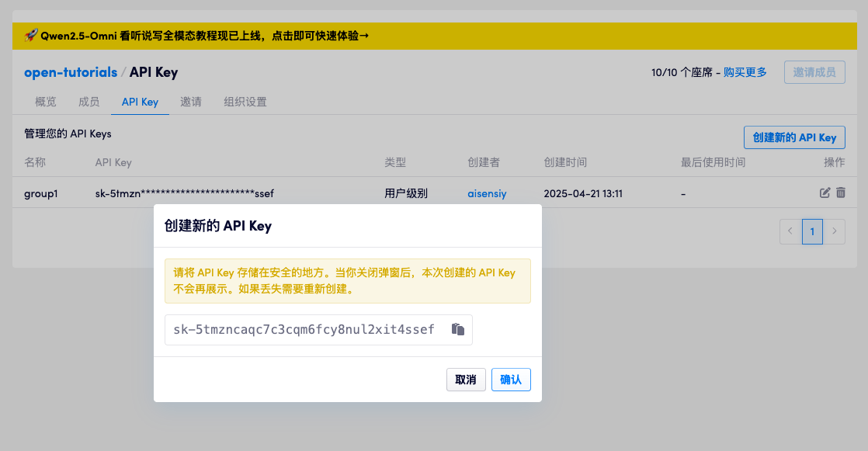
Task: Click the 创建新的 API Key button
Action: point(794,137)
